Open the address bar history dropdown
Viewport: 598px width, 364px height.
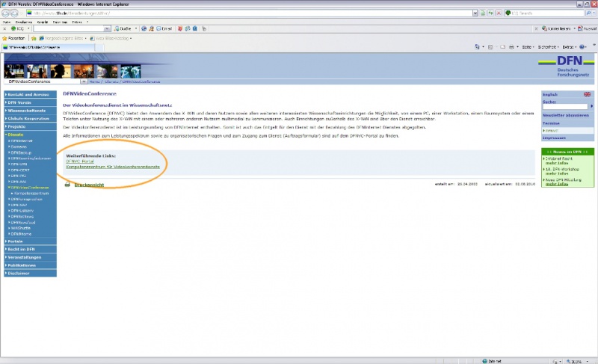(475, 13)
